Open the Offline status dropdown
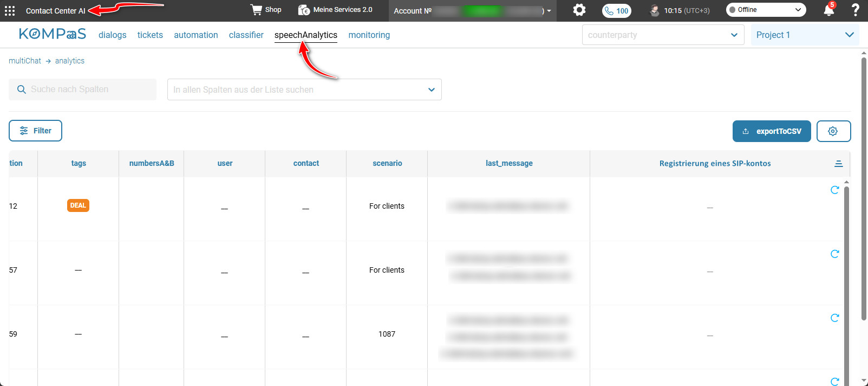Viewport: 868px width, 386px height. pyautogui.click(x=766, y=10)
